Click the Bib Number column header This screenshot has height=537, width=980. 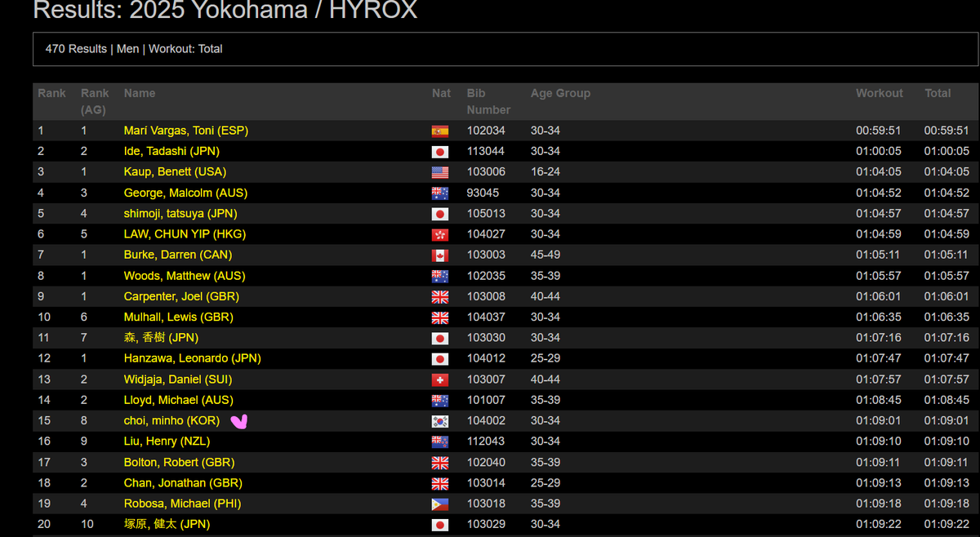[488, 101]
